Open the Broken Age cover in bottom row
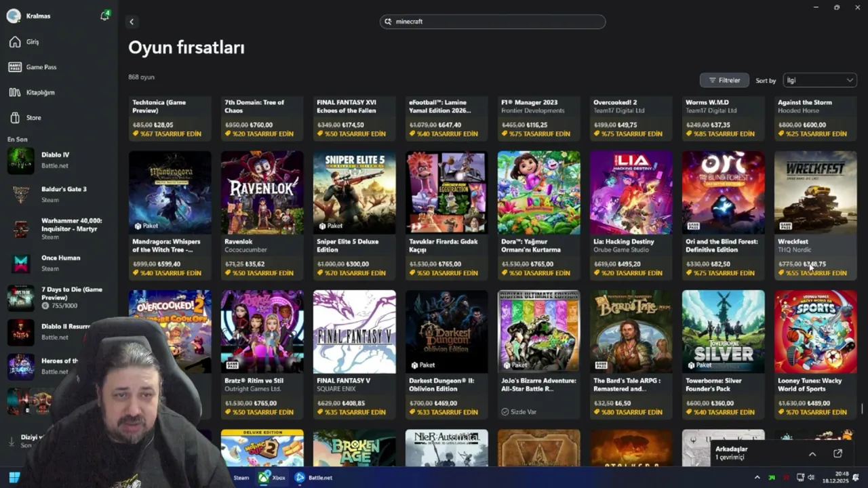This screenshot has width=868, height=488. (x=354, y=447)
